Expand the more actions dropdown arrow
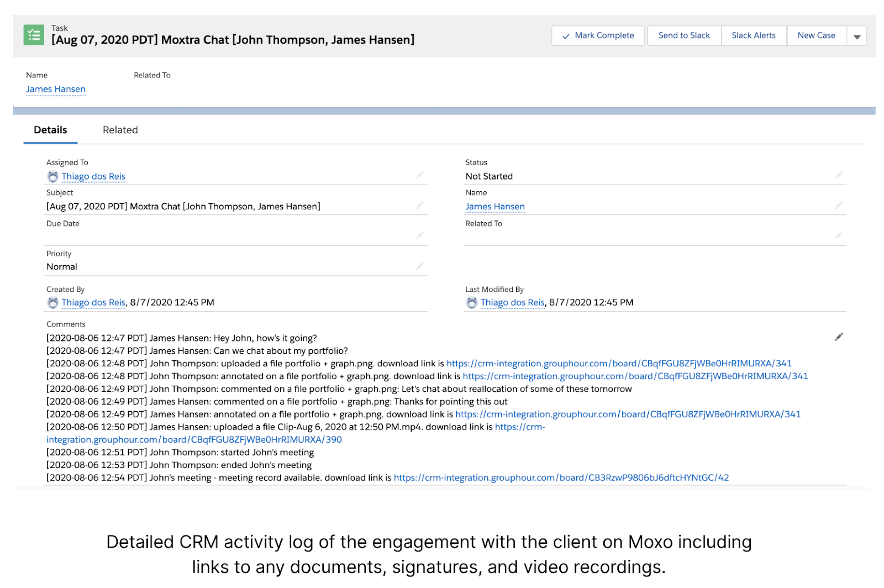Viewport: 884px width, 588px height. [x=857, y=36]
